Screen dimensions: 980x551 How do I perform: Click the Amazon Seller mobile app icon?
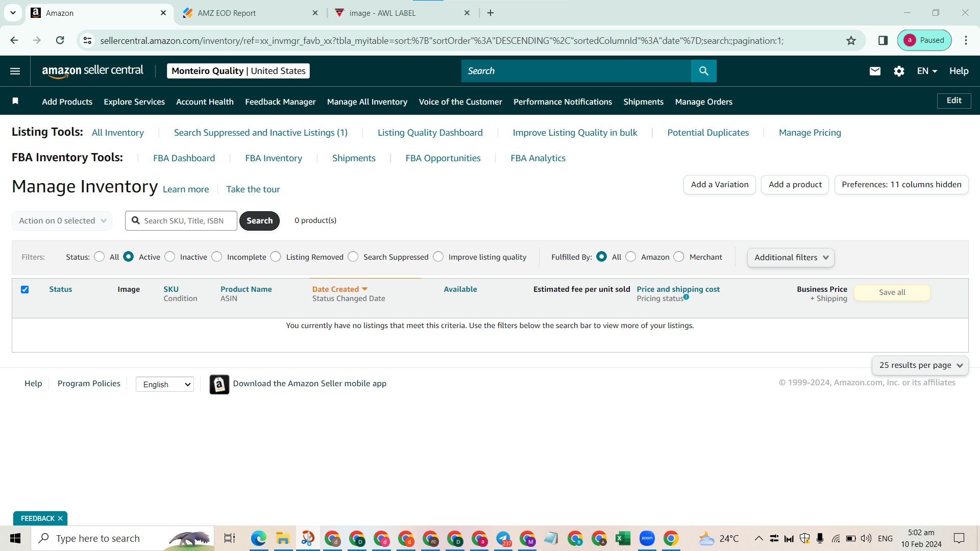(219, 384)
